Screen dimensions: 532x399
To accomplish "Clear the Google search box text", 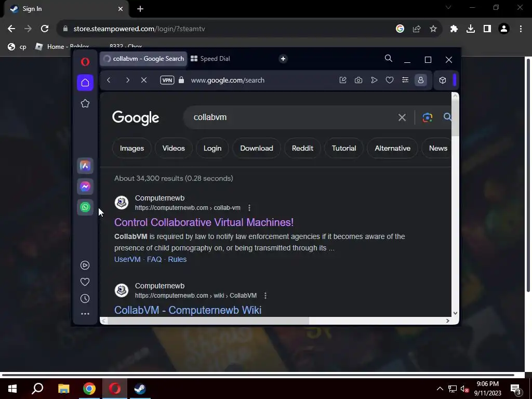I will point(402,117).
